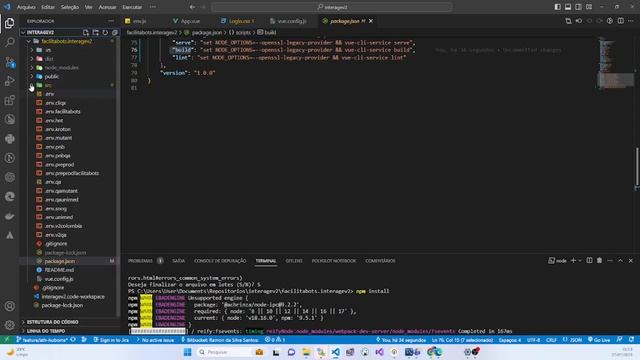Open the Arquivo menu

[26, 7]
